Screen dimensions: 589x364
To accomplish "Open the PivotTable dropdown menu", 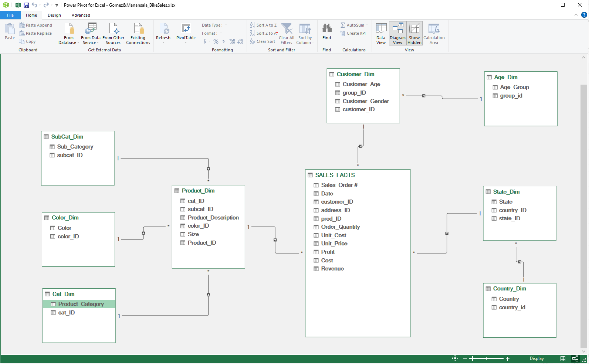I will click(x=186, y=42).
